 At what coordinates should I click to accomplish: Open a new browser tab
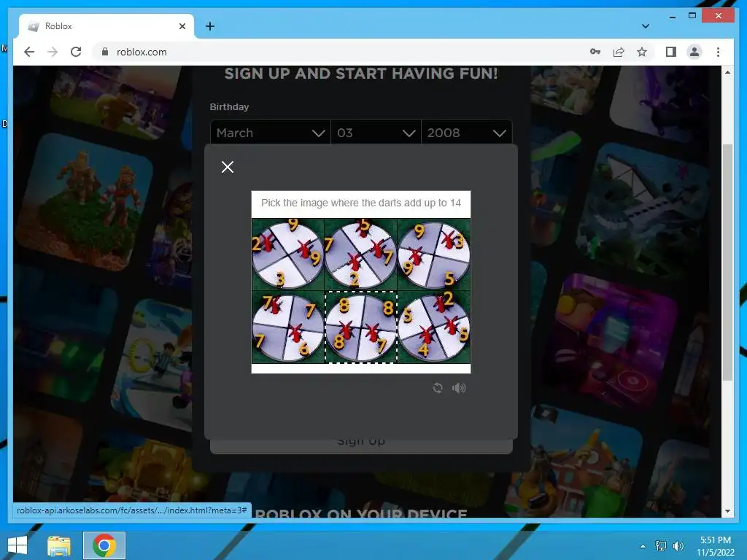coord(209,26)
